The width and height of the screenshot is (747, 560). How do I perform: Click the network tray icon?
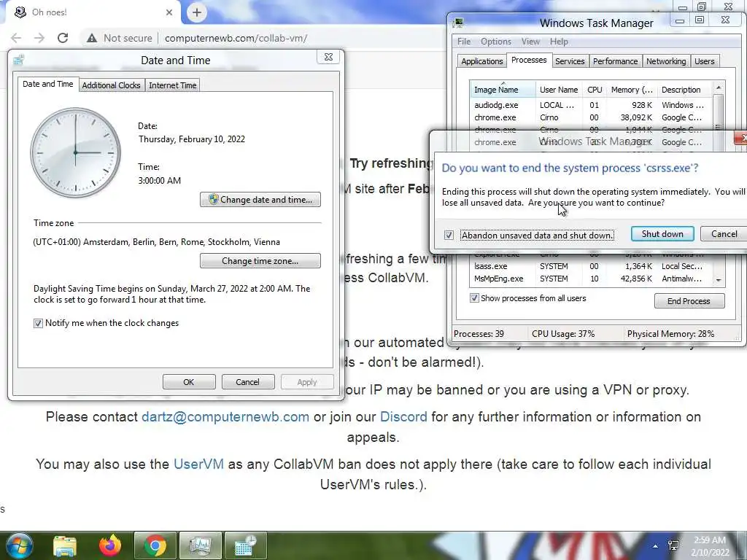click(673, 545)
